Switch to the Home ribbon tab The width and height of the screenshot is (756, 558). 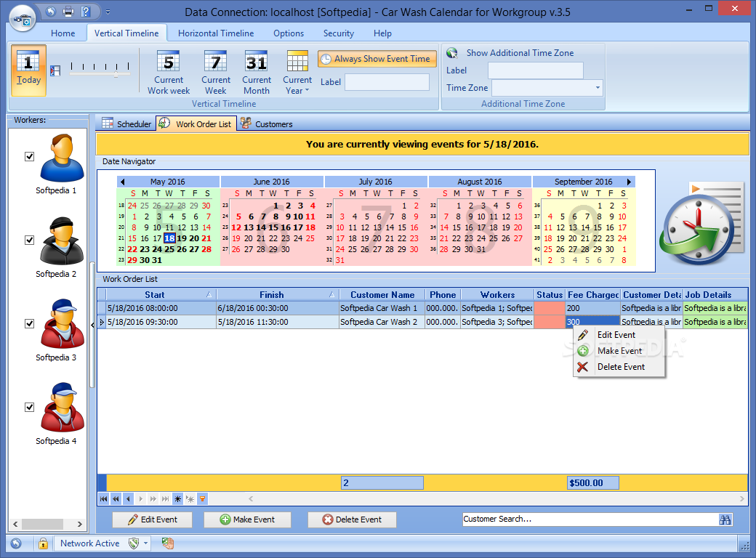click(63, 33)
